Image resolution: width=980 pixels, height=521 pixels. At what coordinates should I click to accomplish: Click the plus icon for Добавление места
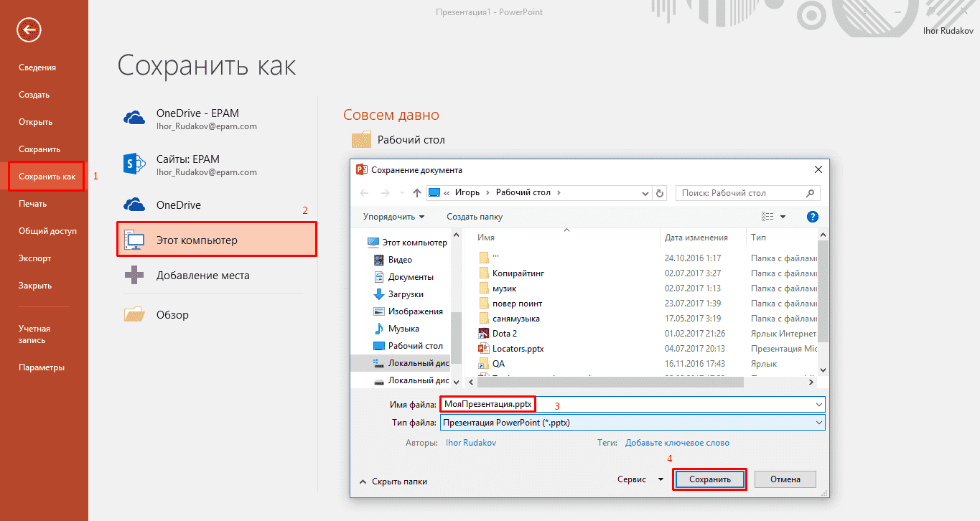coord(135,275)
